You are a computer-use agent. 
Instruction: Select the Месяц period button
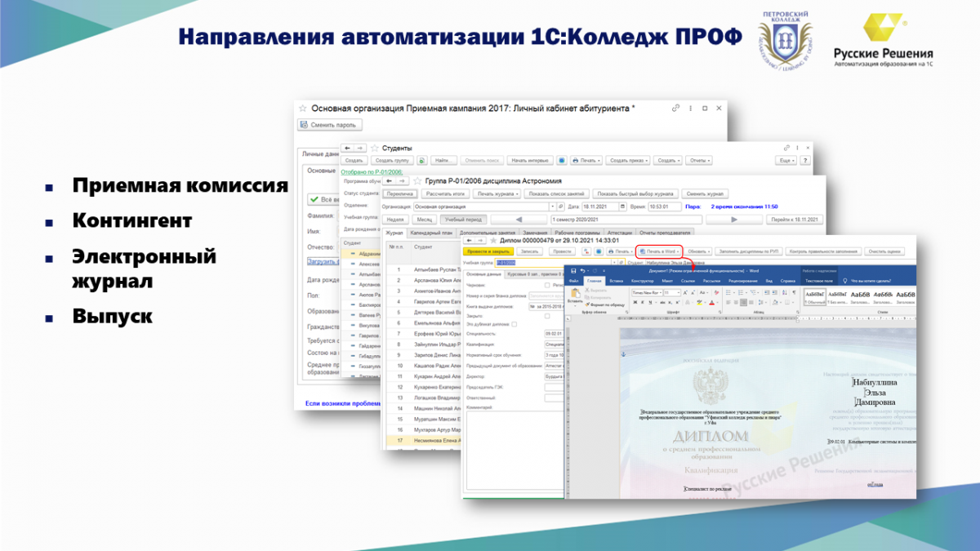(x=424, y=220)
